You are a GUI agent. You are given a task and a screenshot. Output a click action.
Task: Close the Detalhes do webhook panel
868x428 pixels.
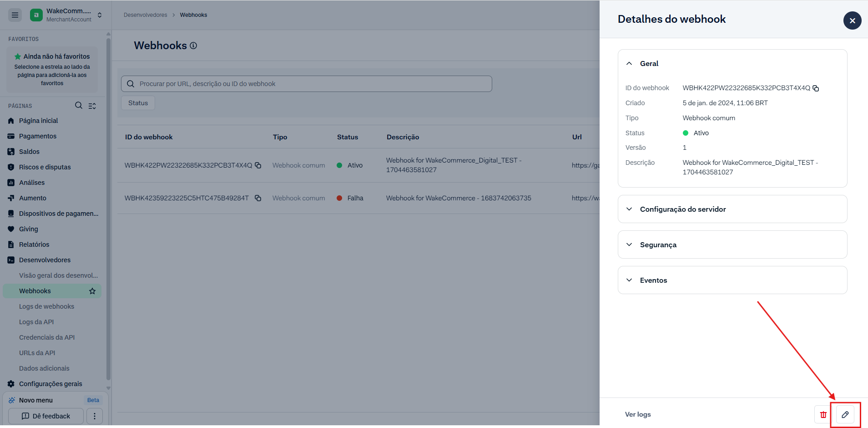tap(852, 20)
